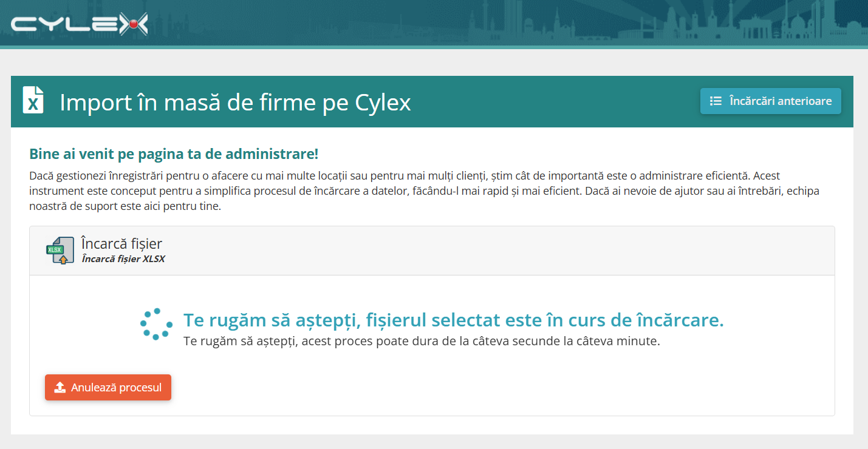Click upload icon in Anulează procesul button
Screen dimensions: 868x449
point(60,387)
